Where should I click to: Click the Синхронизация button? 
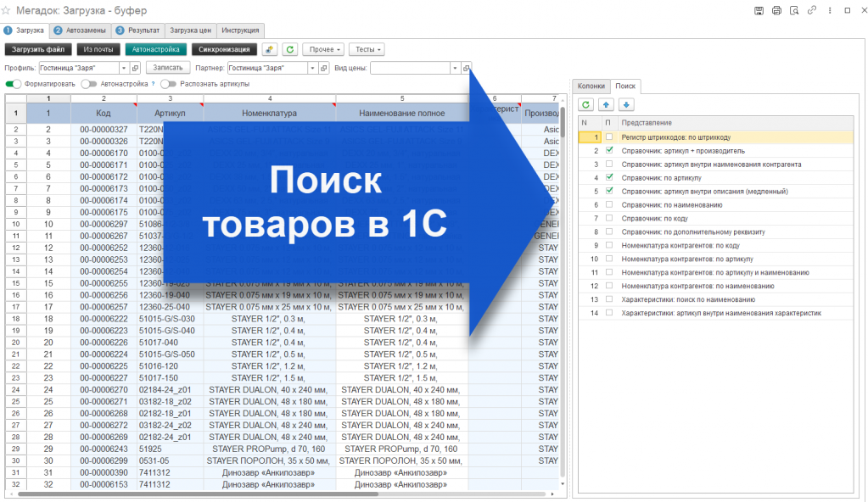pyautogui.click(x=224, y=49)
